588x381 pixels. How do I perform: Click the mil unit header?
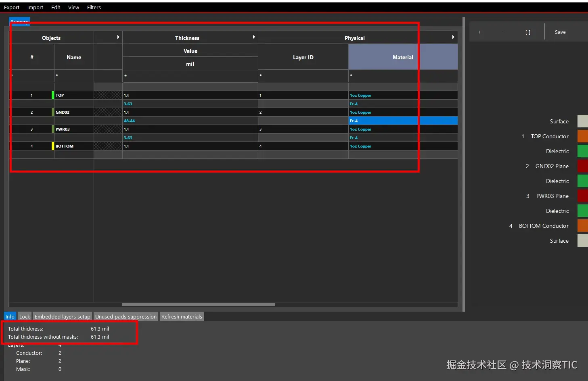pyautogui.click(x=190, y=64)
